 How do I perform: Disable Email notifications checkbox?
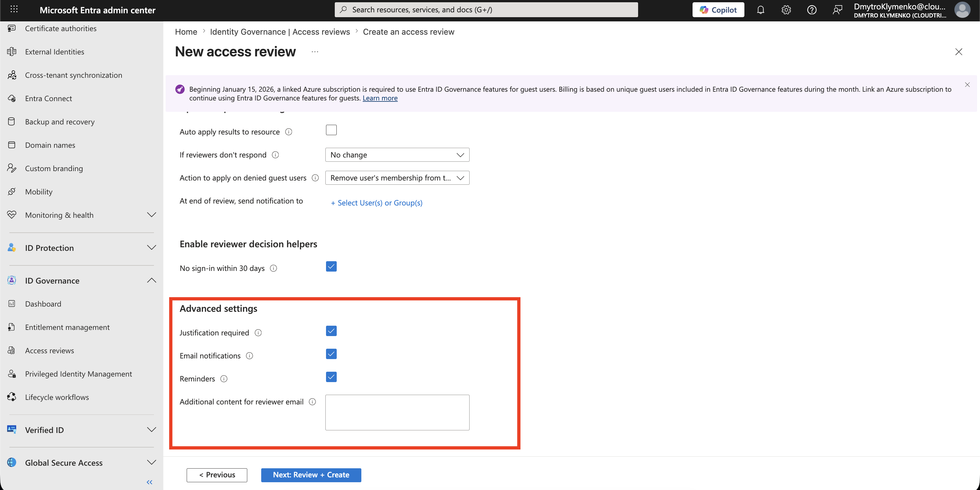pyautogui.click(x=331, y=354)
